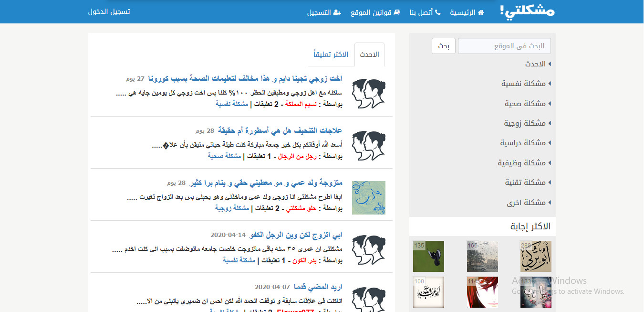The width and height of the screenshot is (644, 312).
Task: Click arrow beside مشكلة زوجية in sidebar
Action: (550, 123)
